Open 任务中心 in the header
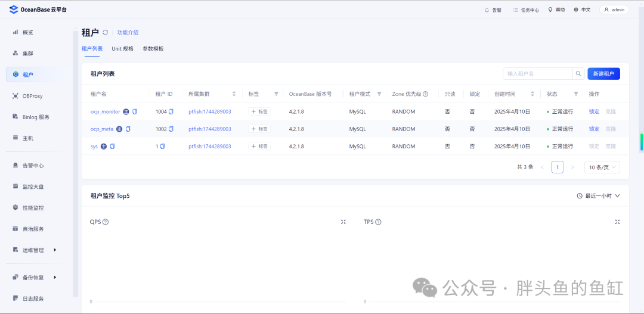The height and width of the screenshot is (314, 644). pos(526,10)
